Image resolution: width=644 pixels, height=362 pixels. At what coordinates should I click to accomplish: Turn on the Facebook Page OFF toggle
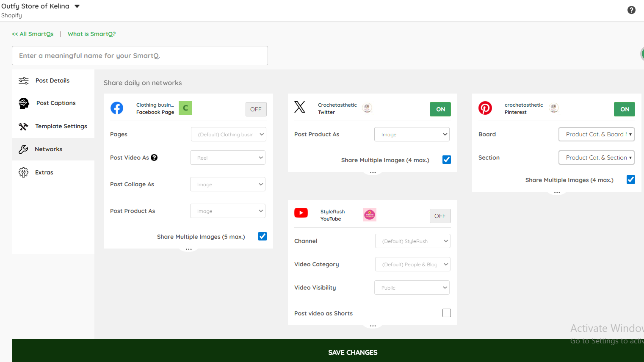click(256, 109)
